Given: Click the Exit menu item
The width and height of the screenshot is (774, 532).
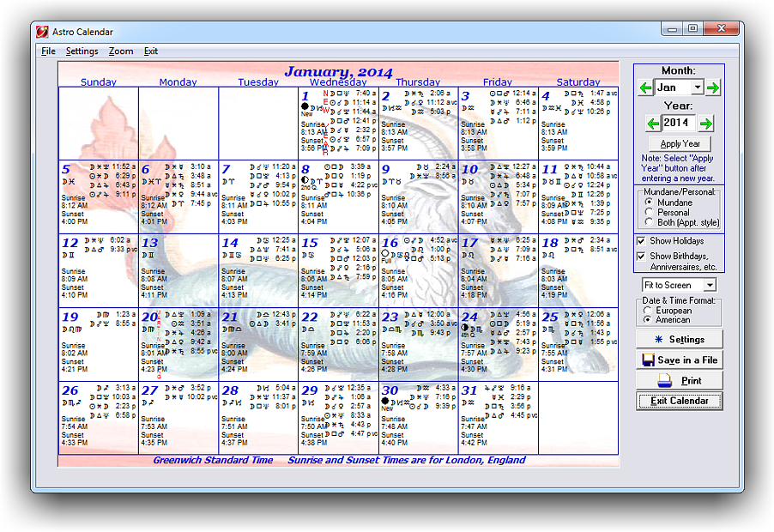Looking at the screenshot, I should tap(150, 51).
